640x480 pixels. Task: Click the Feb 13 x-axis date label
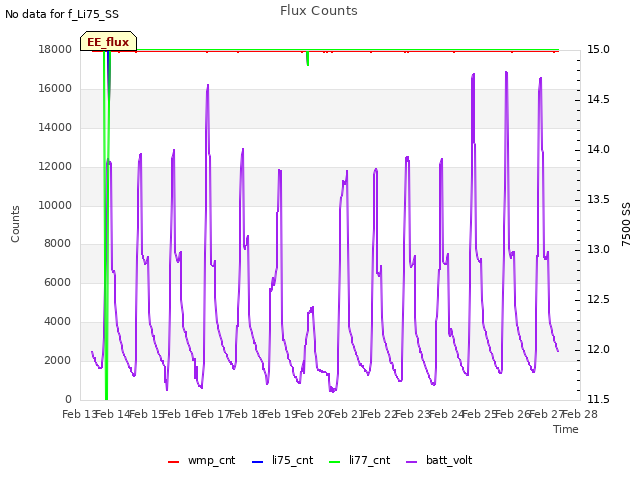point(80,414)
